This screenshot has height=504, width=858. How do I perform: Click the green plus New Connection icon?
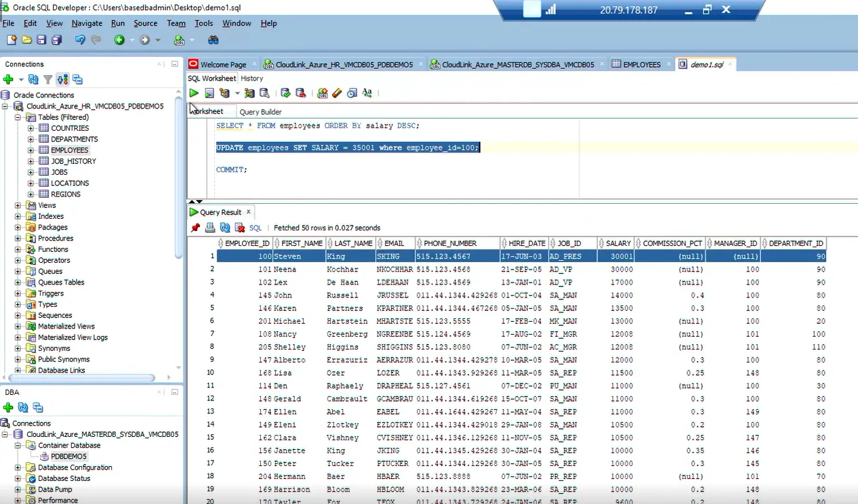(x=8, y=79)
